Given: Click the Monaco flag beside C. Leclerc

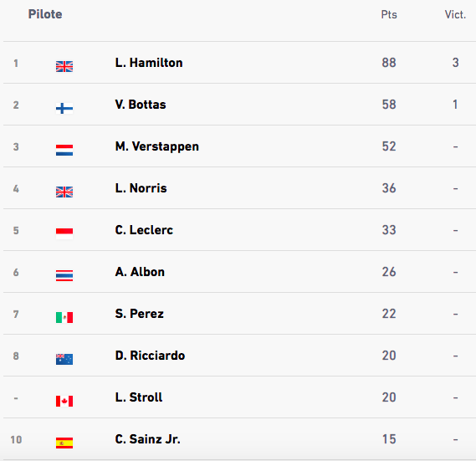Looking at the screenshot, I should [64, 233].
